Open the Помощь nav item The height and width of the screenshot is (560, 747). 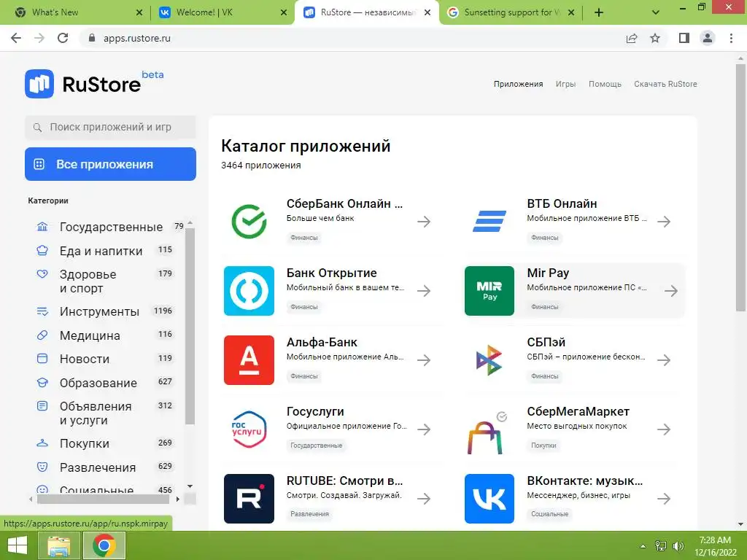[605, 84]
